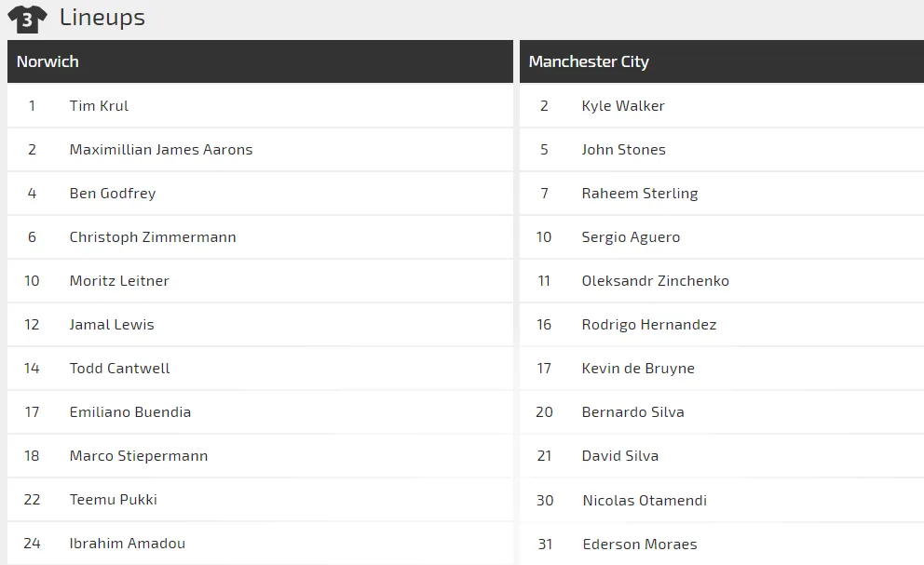
Task: Open Maximillian James Aarons player entry
Action: pos(161,149)
